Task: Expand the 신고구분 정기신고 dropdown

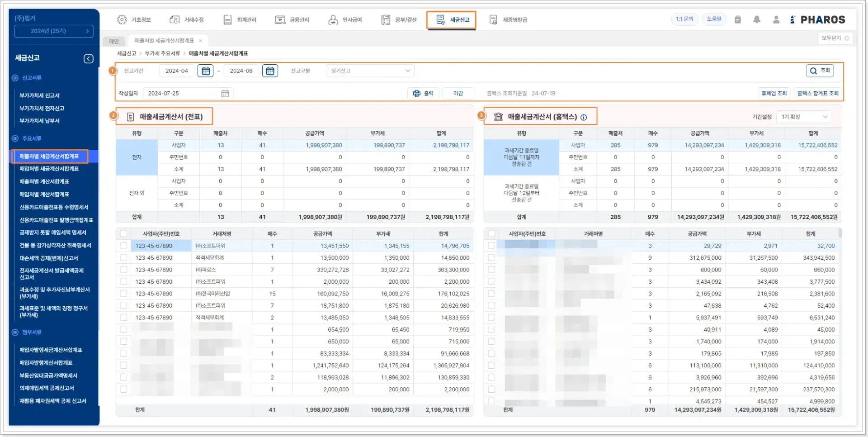Action: click(369, 71)
